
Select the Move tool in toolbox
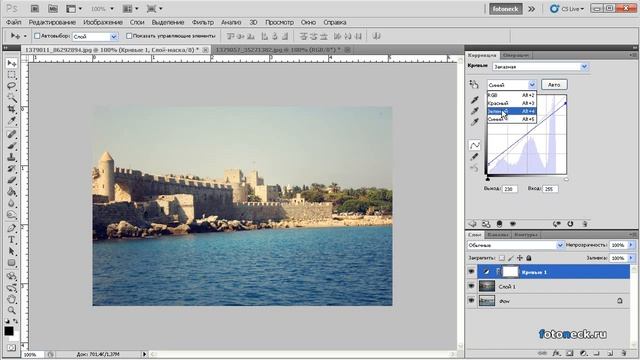[11, 63]
